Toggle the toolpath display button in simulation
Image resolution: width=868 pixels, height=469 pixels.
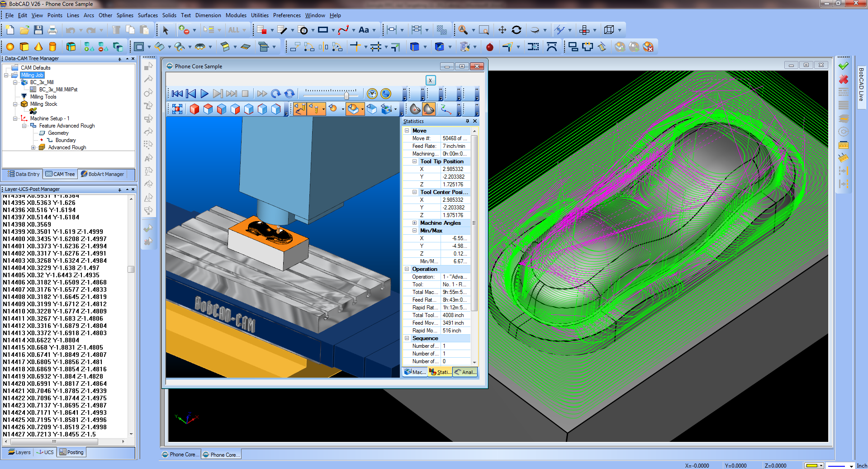click(x=300, y=109)
